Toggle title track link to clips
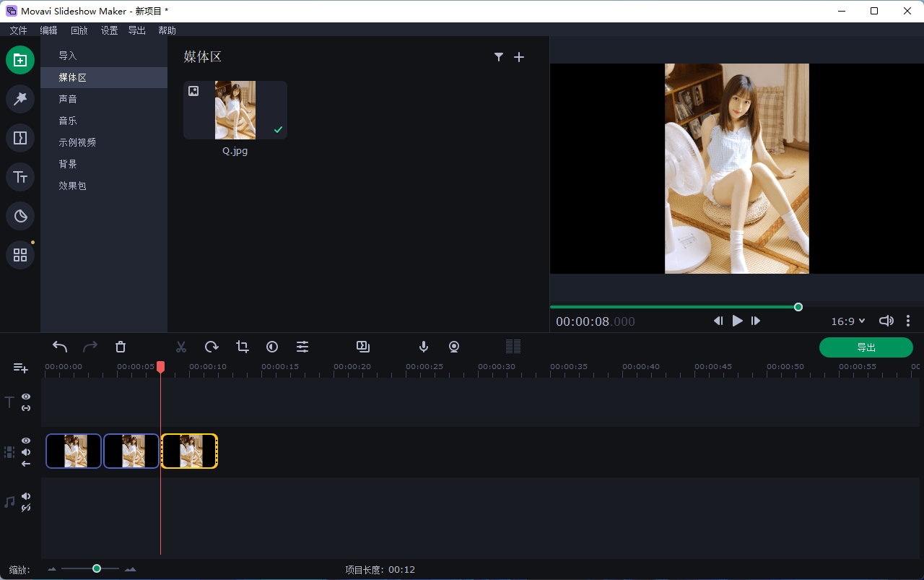The width and height of the screenshot is (924, 580). pyautogui.click(x=26, y=408)
